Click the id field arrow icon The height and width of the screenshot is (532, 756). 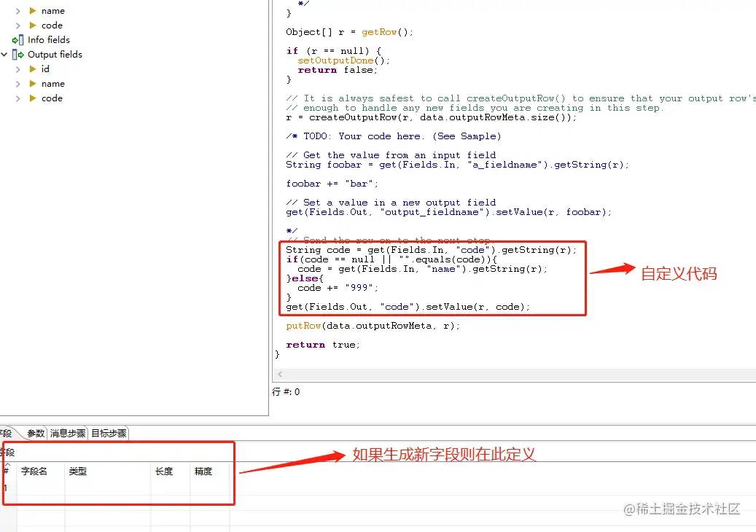pyautogui.click(x=33, y=69)
